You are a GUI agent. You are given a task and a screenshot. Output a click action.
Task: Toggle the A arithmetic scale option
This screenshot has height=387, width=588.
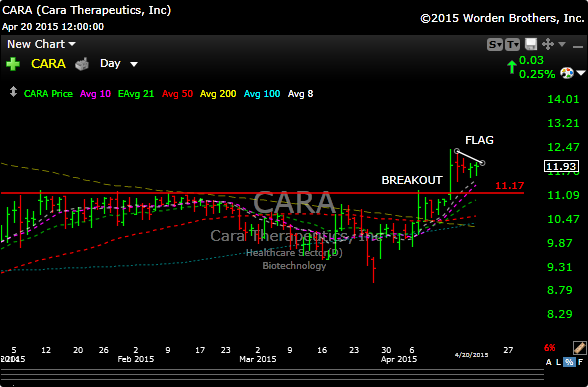[548, 362]
